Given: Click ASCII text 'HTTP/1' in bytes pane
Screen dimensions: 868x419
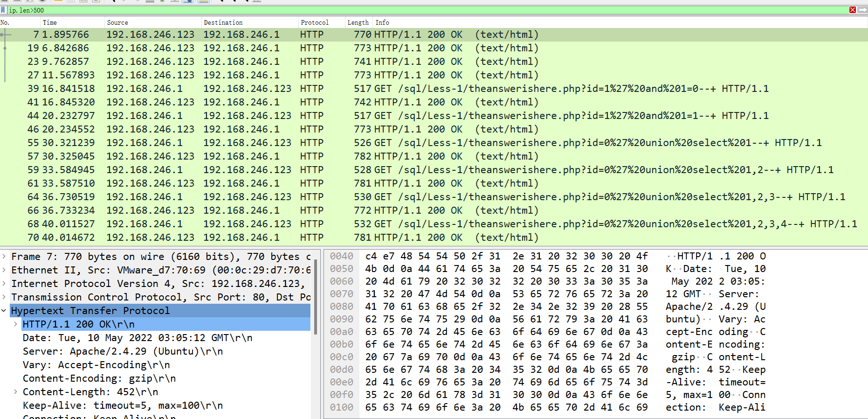Looking at the screenshot, I should point(695,256).
